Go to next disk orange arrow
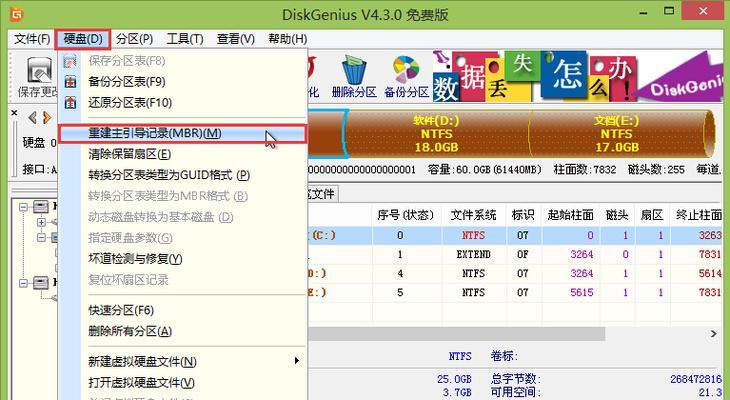Screen dimensions: 730x400 pyautogui.click(x=47, y=117)
